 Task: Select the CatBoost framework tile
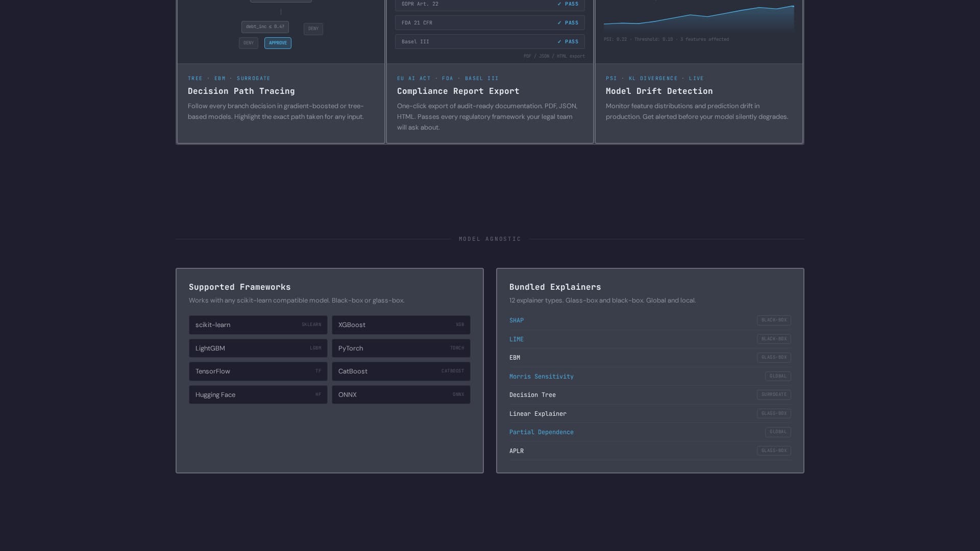401,371
